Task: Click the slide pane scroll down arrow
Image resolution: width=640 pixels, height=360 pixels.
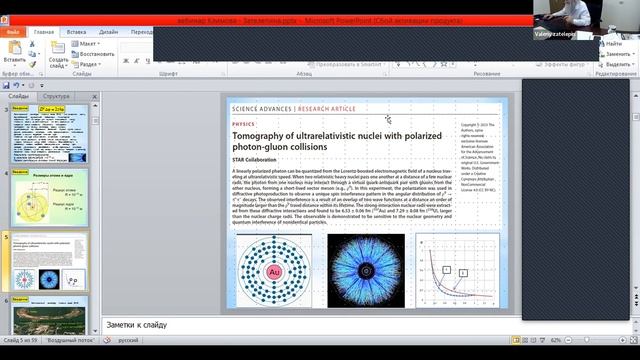Action: pyautogui.click(x=95, y=331)
